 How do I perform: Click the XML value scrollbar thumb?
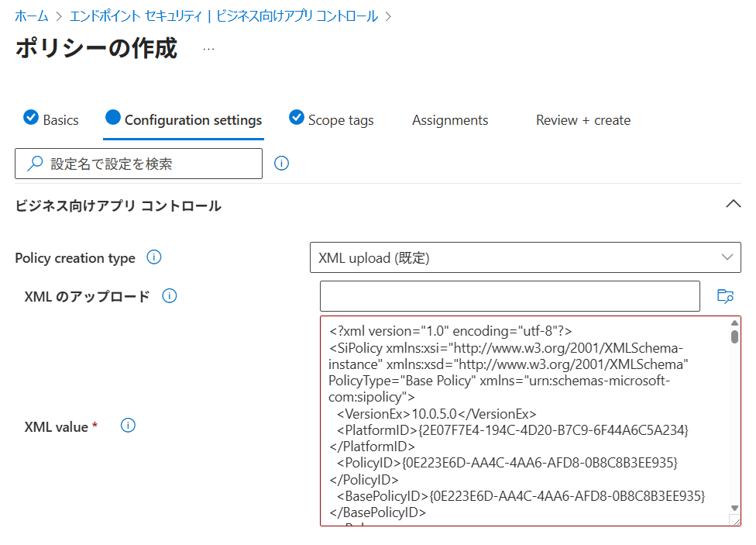734,336
